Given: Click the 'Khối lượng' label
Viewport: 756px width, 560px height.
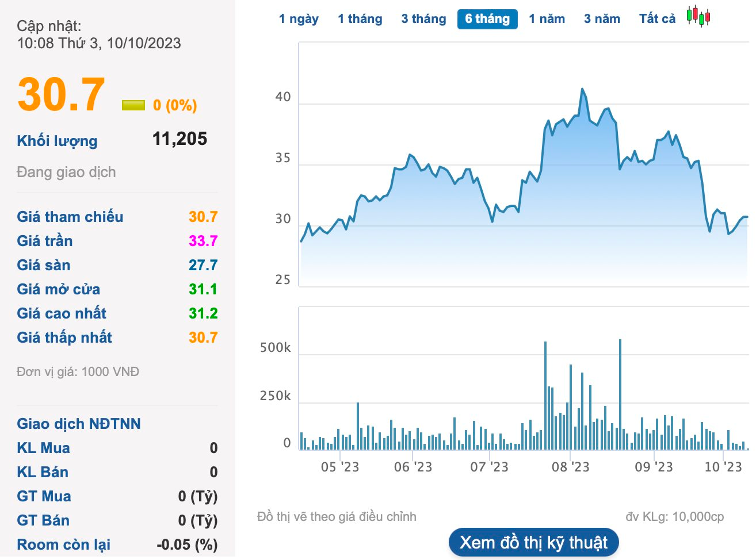Looking at the screenshot, I should click(57, 141).
